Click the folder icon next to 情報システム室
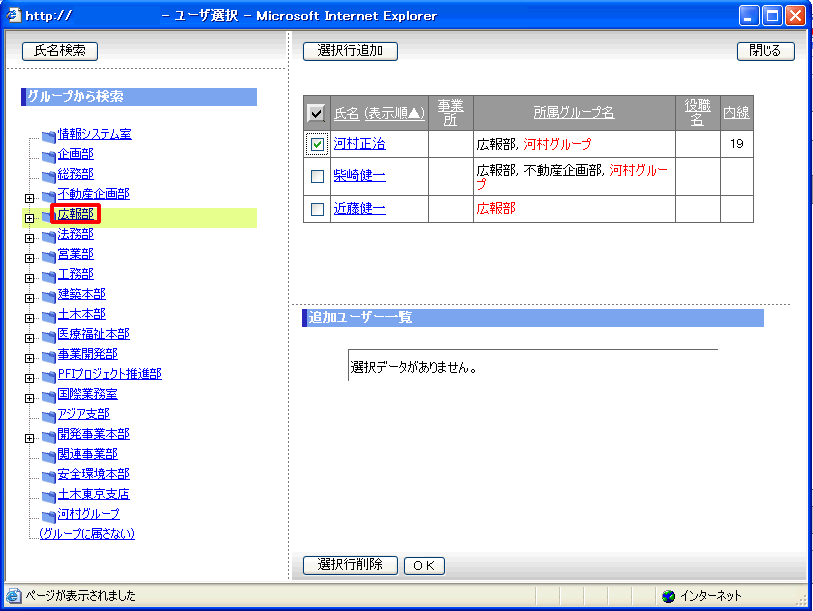This screenshot has width=813, height=611. click(48, 135)
